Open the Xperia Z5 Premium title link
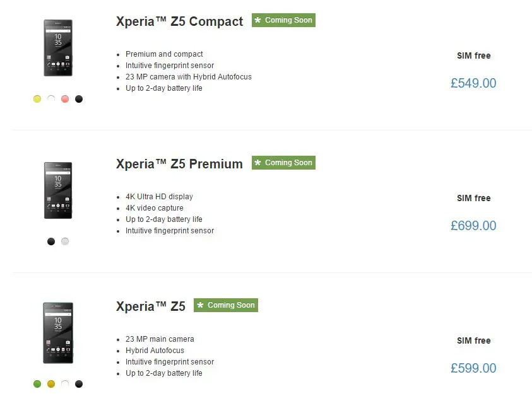532x413 pixels. point(179,164)
